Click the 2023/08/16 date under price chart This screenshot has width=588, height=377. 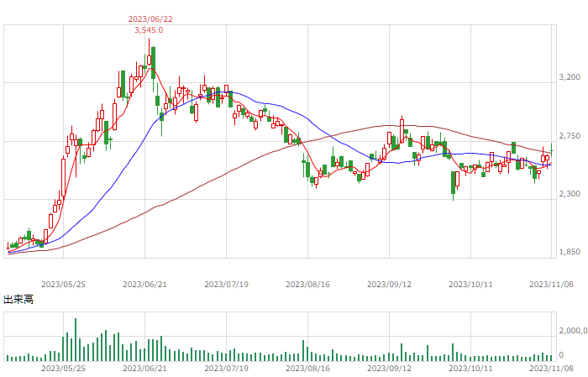coord(308,284)
